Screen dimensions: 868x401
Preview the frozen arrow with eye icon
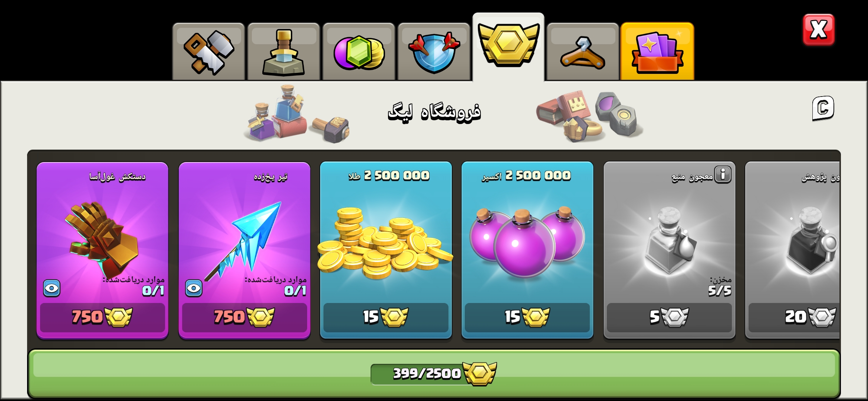coord(194,288)
